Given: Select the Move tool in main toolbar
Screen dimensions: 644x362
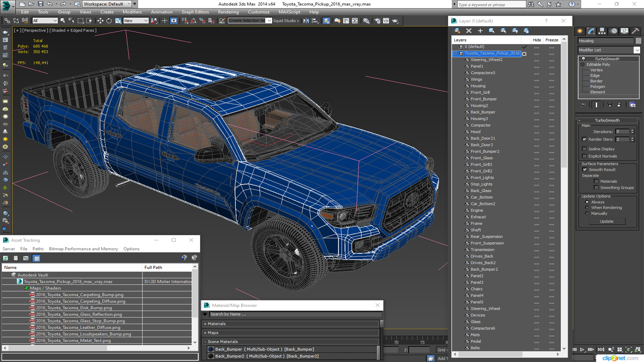Looking at the screenshot, I should pyautogui.click(x=100, y=21).
